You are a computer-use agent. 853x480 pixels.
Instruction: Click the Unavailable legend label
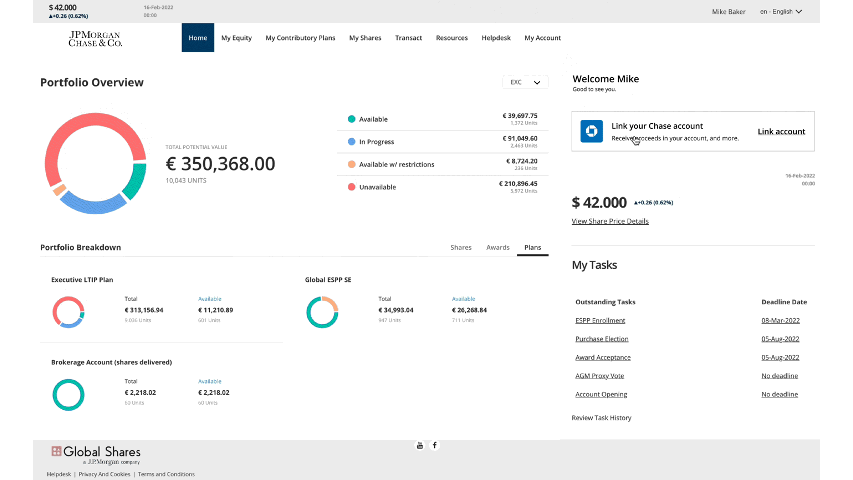(378, 187)
